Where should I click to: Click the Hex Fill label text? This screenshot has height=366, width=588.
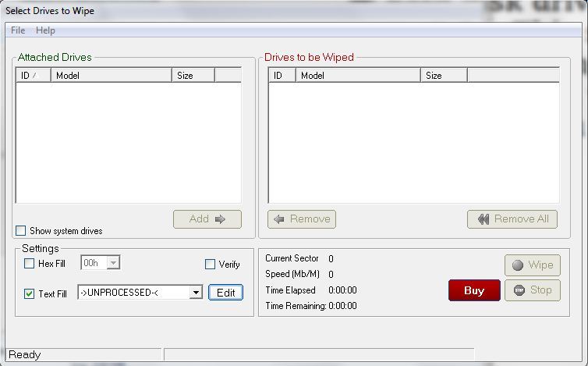tap(51, 264)
